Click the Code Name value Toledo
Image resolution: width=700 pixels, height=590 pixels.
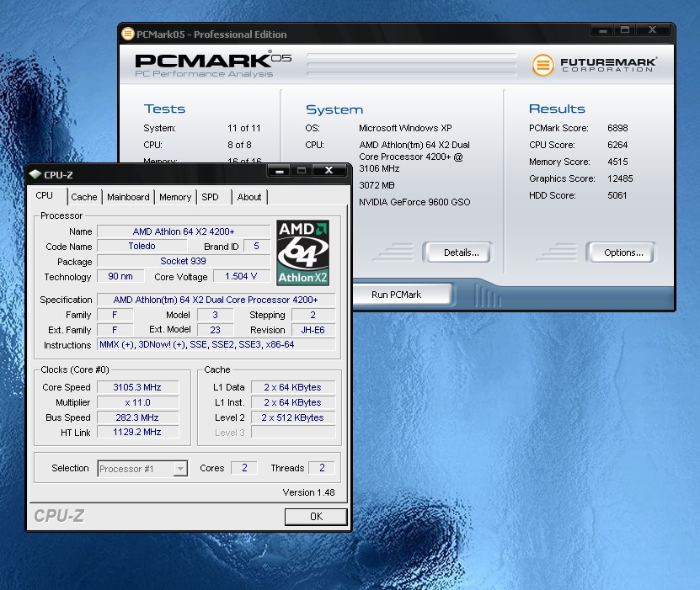(142, 246)
